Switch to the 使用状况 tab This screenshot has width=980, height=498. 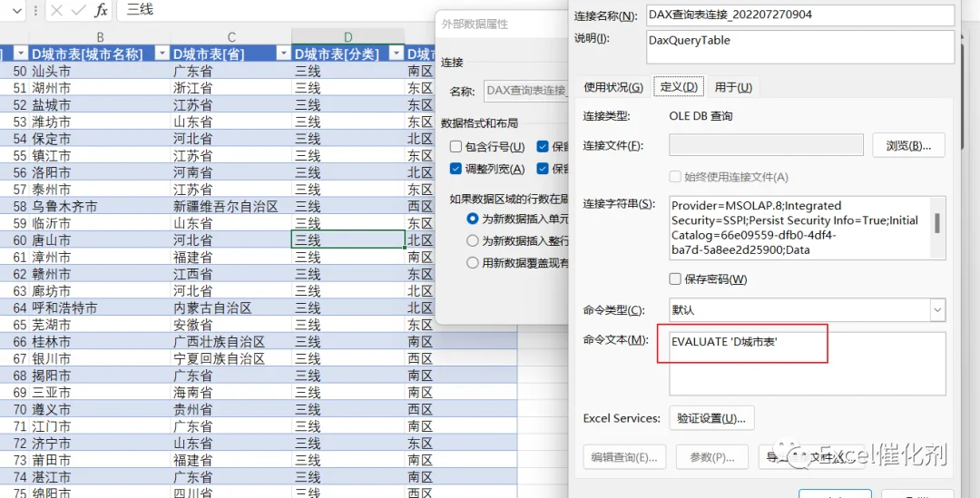point(613,87)
